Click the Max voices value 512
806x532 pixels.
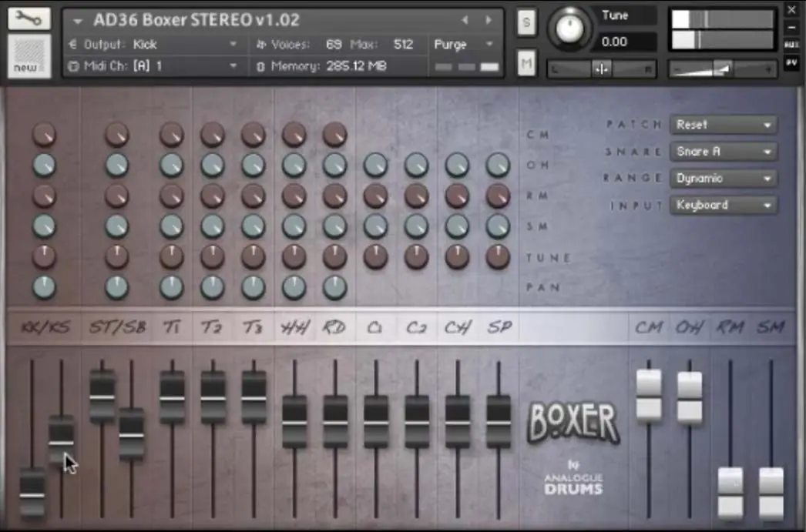point(404,45)
